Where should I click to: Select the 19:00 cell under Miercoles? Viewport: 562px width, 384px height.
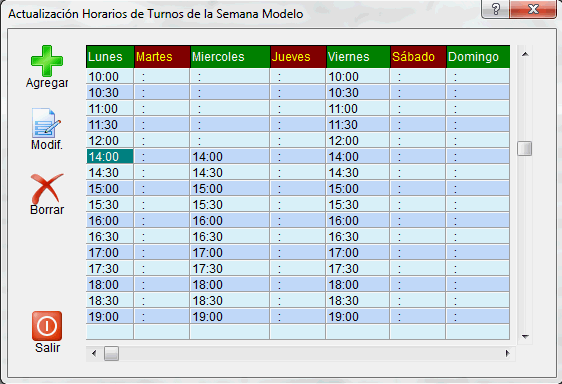230,317
